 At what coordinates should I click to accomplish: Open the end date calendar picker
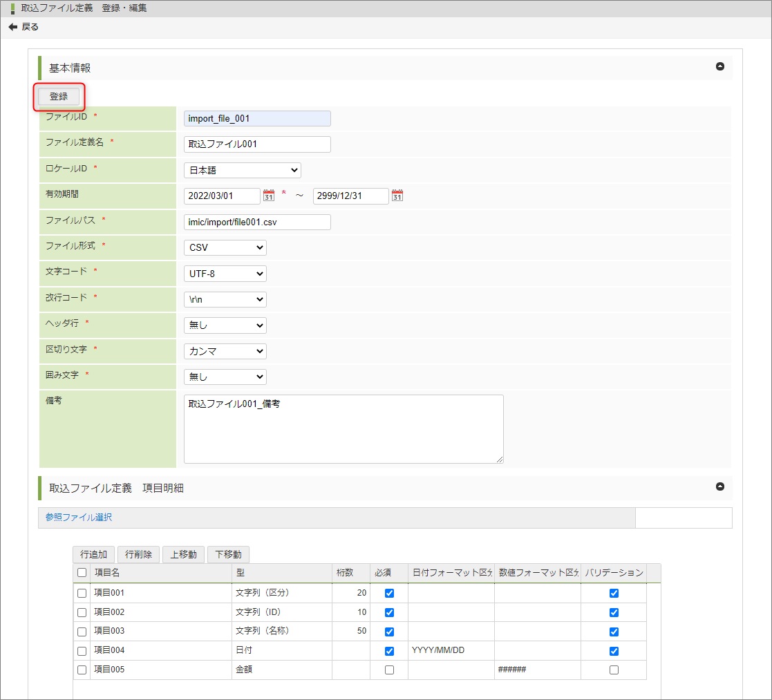(x=397, y=196)
